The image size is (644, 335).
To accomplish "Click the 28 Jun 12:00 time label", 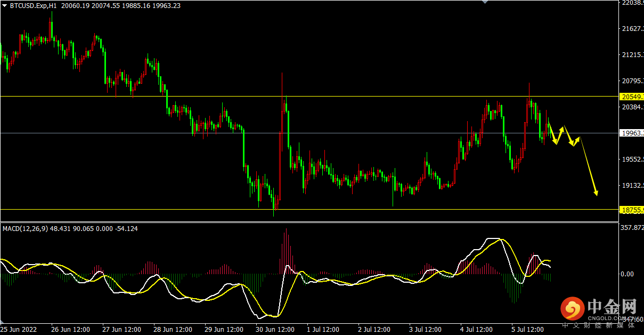I will point(173,330).
